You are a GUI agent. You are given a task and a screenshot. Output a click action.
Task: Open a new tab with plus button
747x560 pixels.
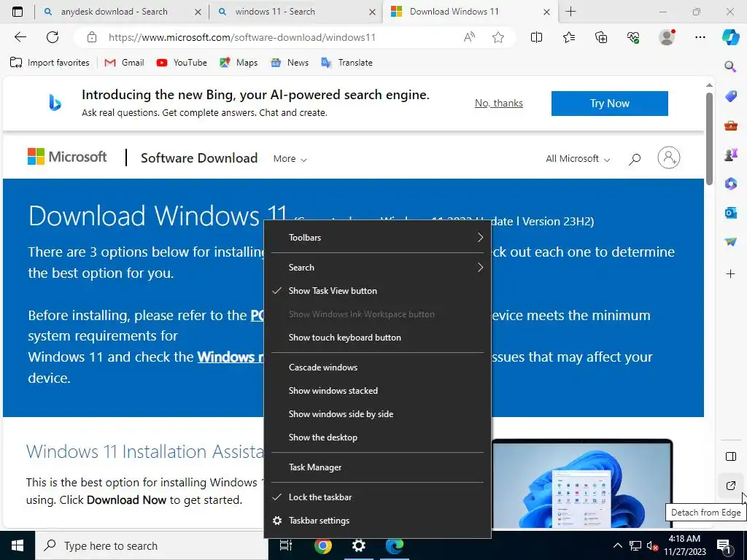click(570, 12)
